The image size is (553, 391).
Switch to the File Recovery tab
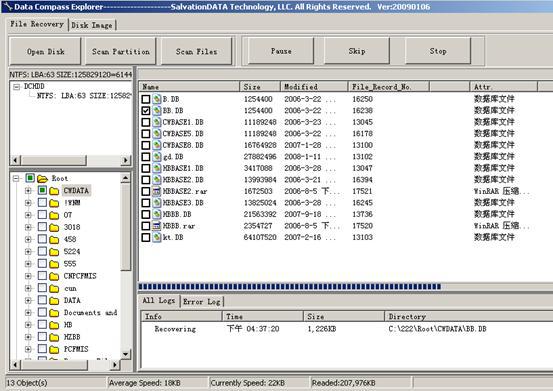tap(37, 24)
